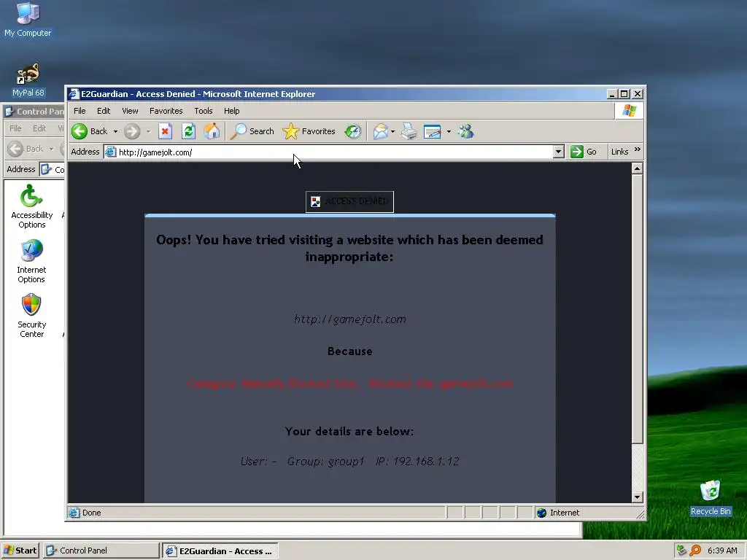Screen dimensions: 747x560
Task: Select the MyPal 68 desktop shortcut
Action: point(28,80)
